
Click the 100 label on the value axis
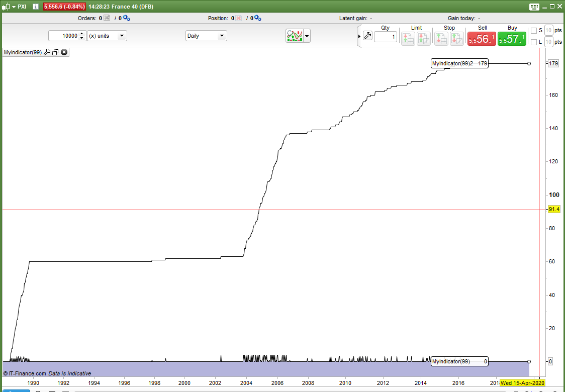coord(554,195)
